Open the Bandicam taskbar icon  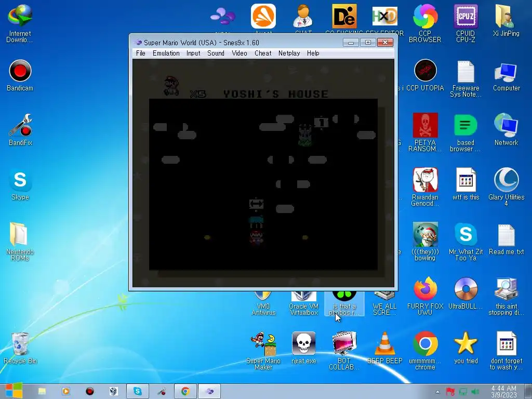click(x=89, y=391)
